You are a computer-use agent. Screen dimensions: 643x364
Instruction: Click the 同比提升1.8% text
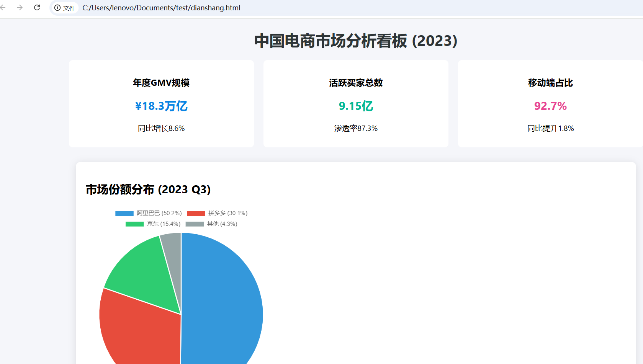[x=550, y=128]
